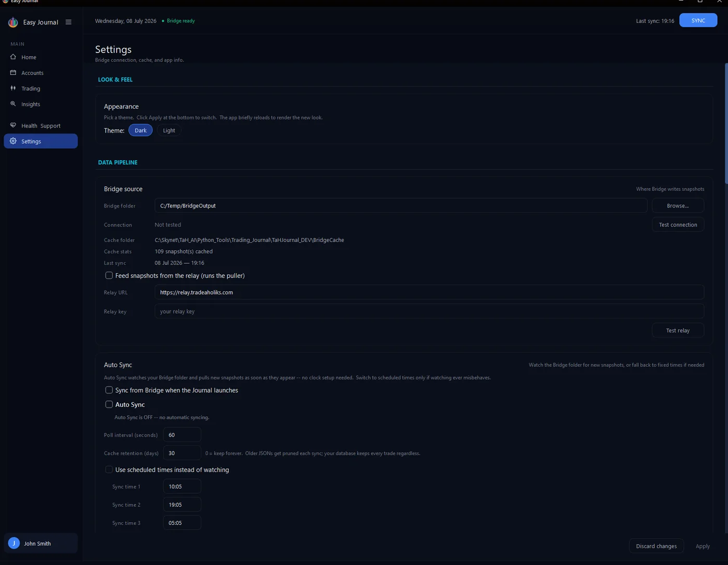
Task: Open Browse... for the Bridge folder
Action: tap(678, 206)
